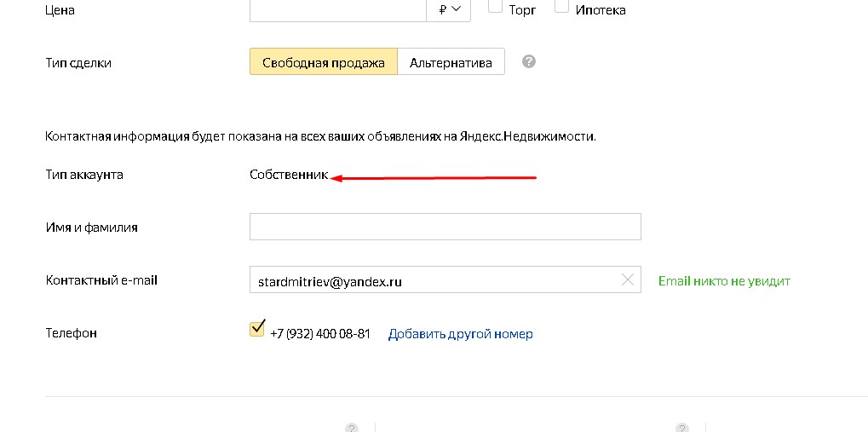The height and width of the screenshot is (432, 868).
Task: Select the Свободная продажа deal type
Action: coord(324,61)
